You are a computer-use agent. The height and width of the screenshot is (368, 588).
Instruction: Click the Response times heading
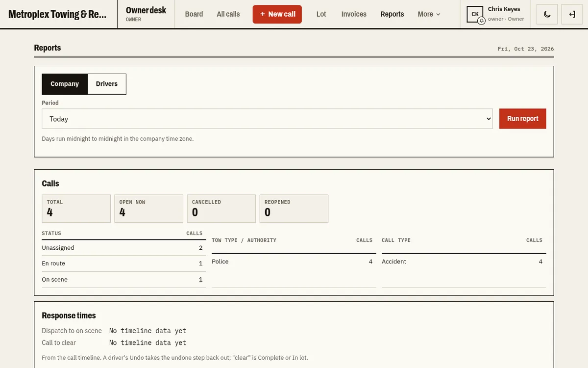point(69,315)
